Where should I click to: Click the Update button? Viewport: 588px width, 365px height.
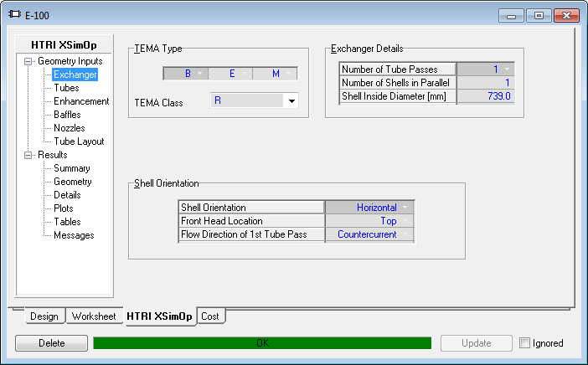477,343
